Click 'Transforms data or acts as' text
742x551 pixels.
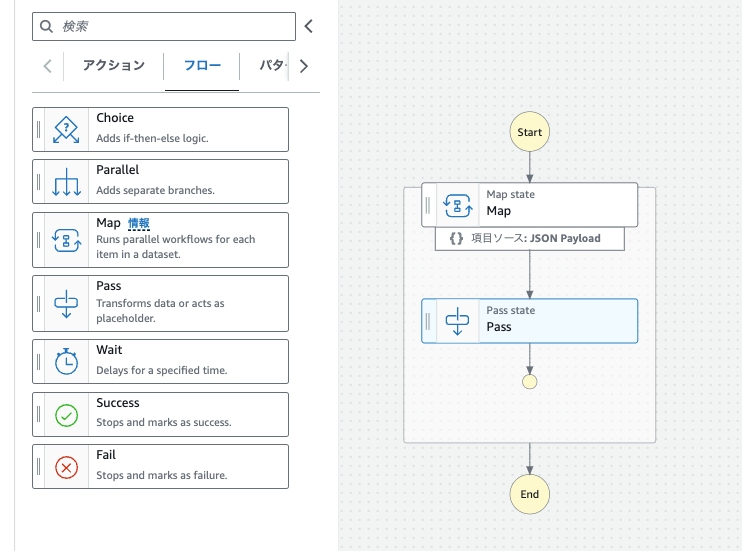point(160,303)
